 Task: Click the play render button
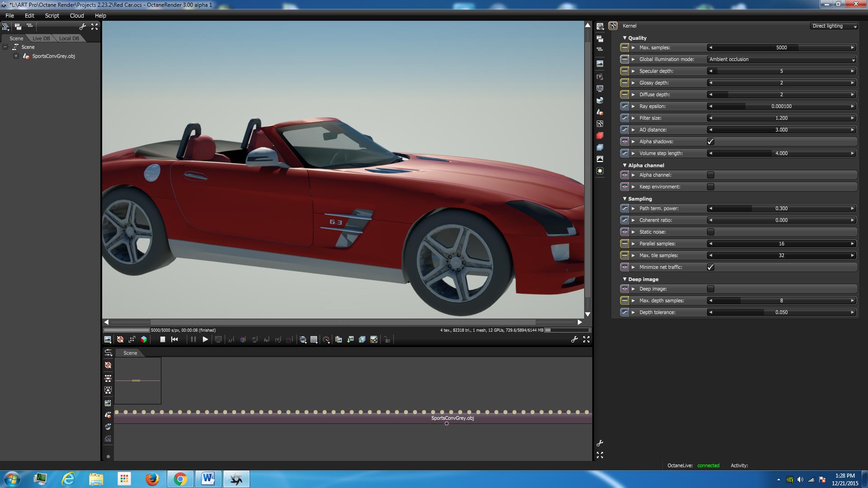pos(205,339)
